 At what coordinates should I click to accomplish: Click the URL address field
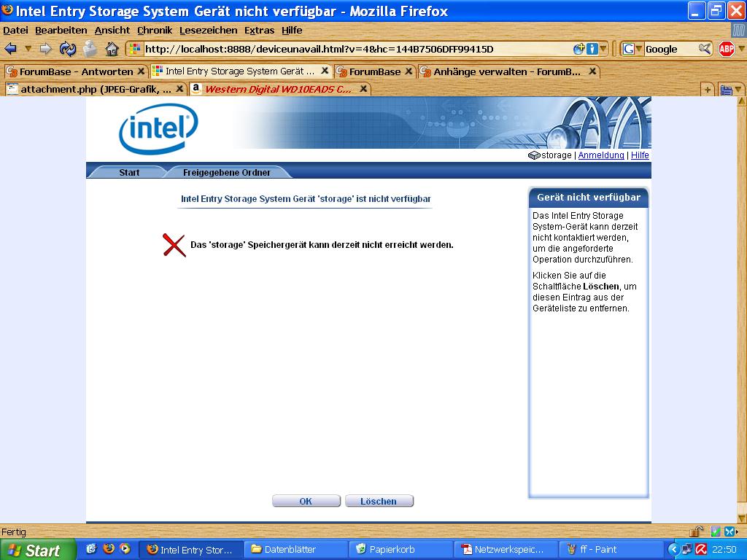[x=357, y=49]
